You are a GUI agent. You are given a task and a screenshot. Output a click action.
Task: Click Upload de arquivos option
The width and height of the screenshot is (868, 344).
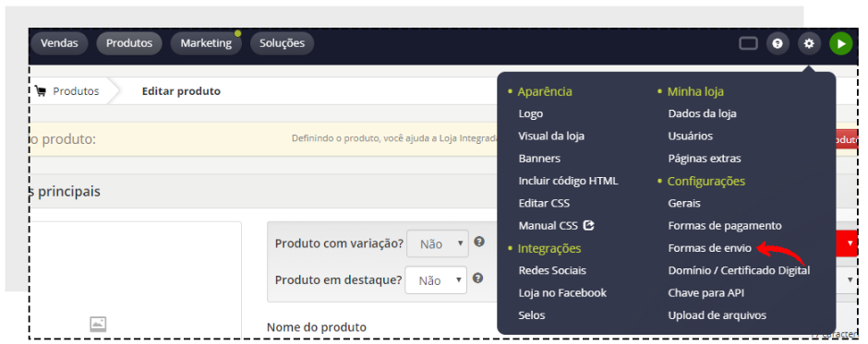(x=717, y=315)
